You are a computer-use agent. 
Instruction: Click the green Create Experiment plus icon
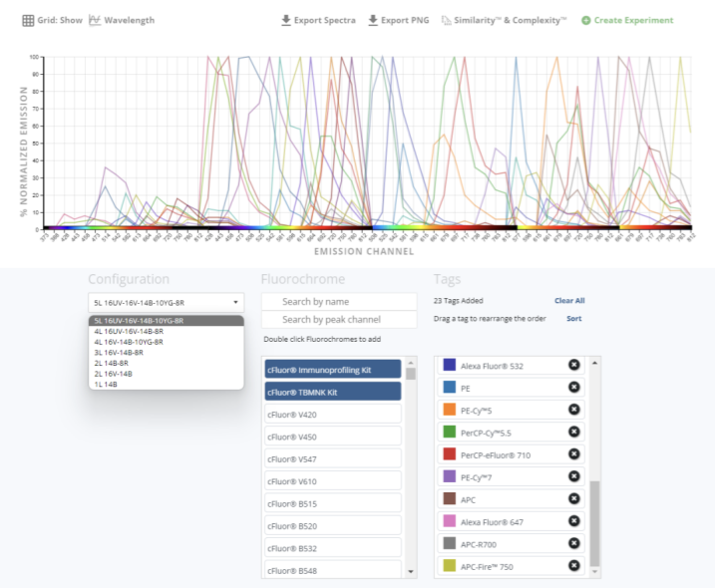pyautogui.click(x=586, y=20)
